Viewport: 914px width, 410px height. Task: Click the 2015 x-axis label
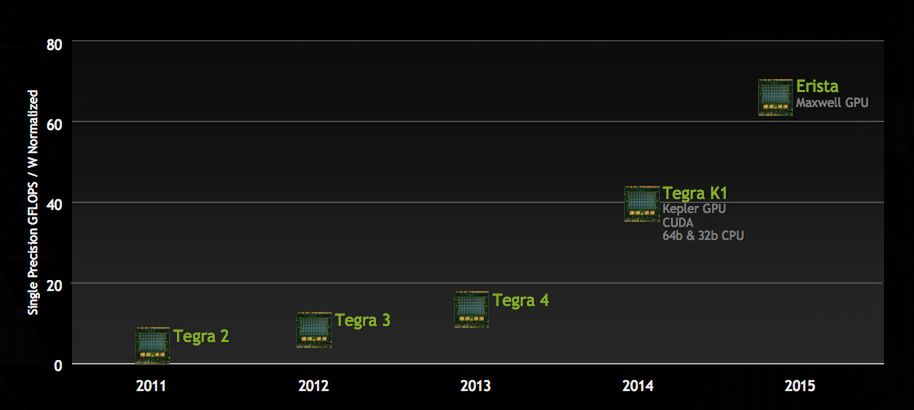(800, 386)
